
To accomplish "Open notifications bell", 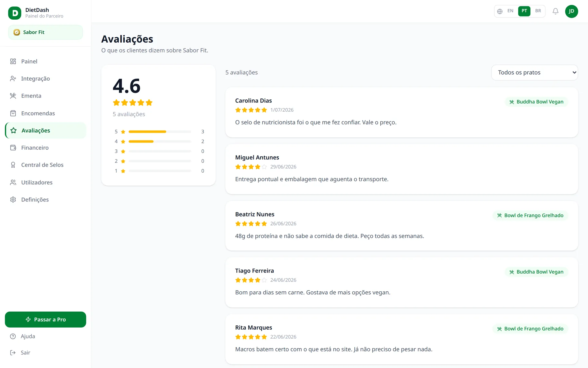I will click(556, 11).
